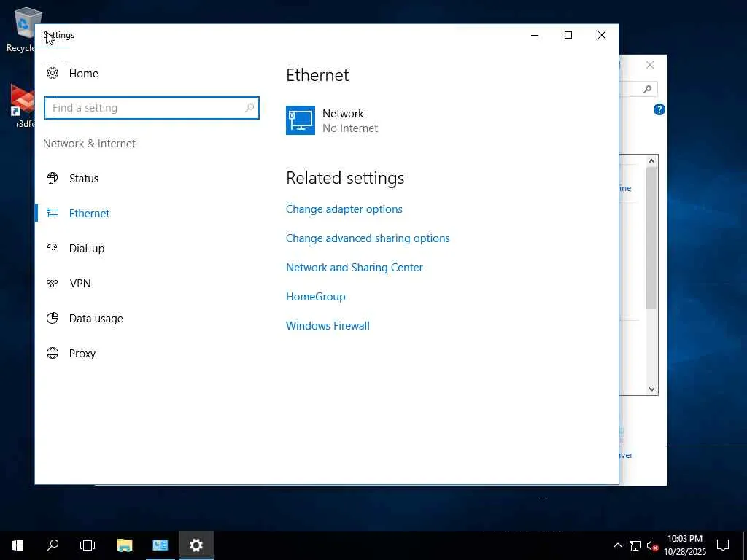Viewport: 747px width, 560px height.
Task: Open the VPN page
Action: pos(80,284)
